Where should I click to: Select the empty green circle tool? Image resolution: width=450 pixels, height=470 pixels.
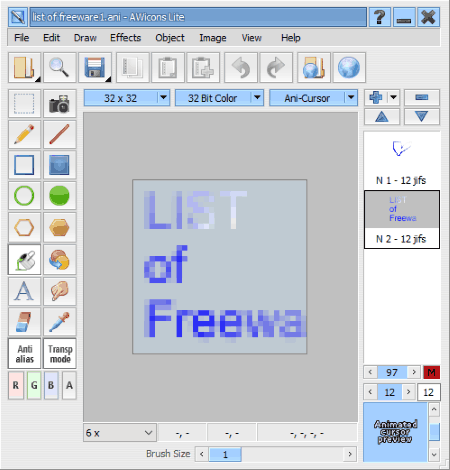[24, 195]
